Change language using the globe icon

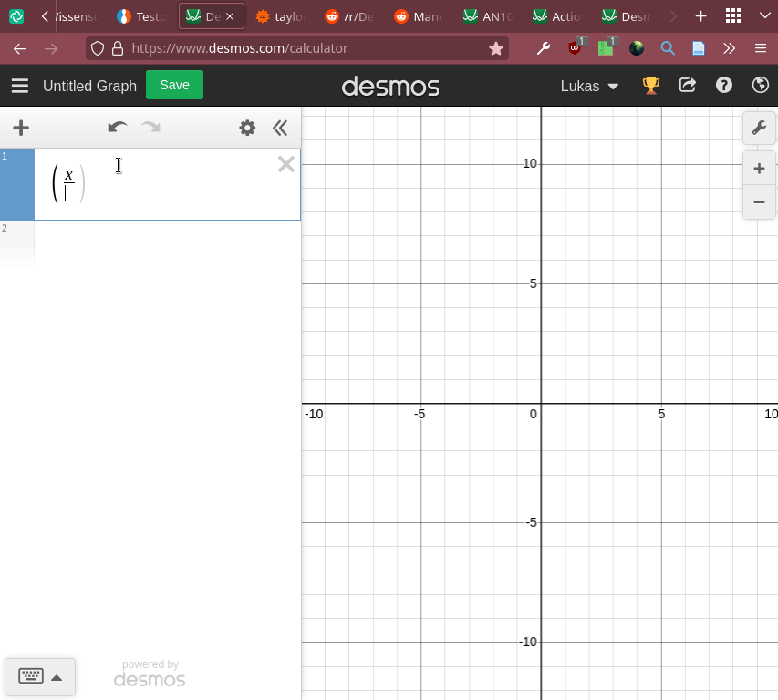point(760,85)
